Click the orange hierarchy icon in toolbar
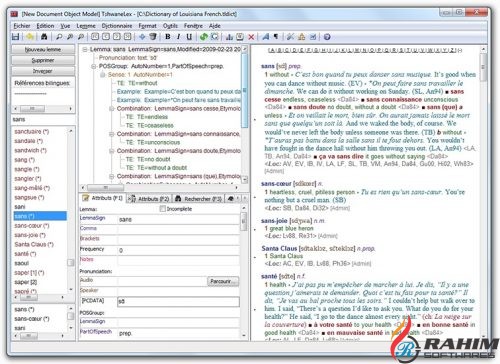This screenshot has width=500, height=364. (302, 37)
